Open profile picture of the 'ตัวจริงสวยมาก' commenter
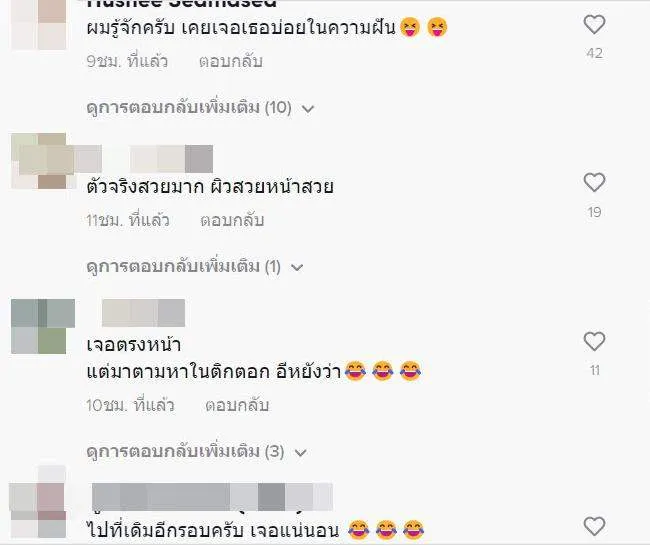 [x=39, y=161]
